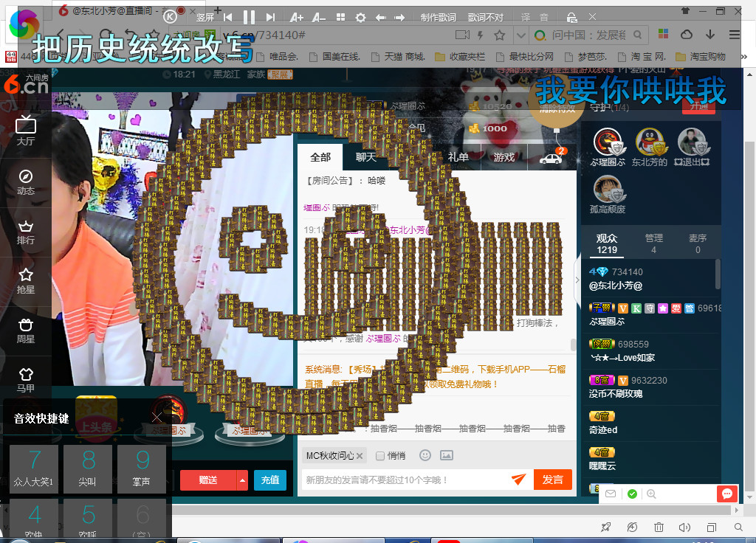Expand address bar dropdown chevron
756x543 pixels.
[x=520, y=35]
